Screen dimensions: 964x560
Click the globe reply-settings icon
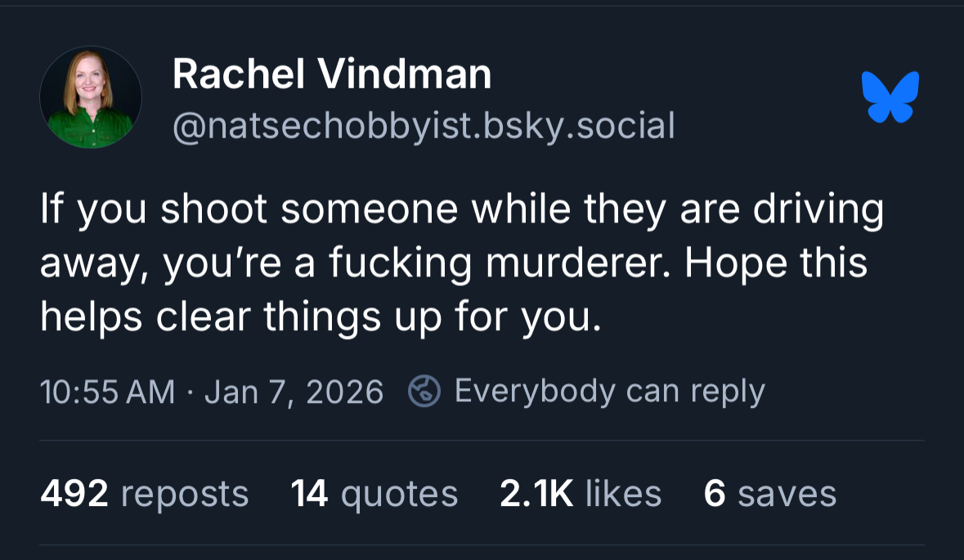(x=424, y=392)
